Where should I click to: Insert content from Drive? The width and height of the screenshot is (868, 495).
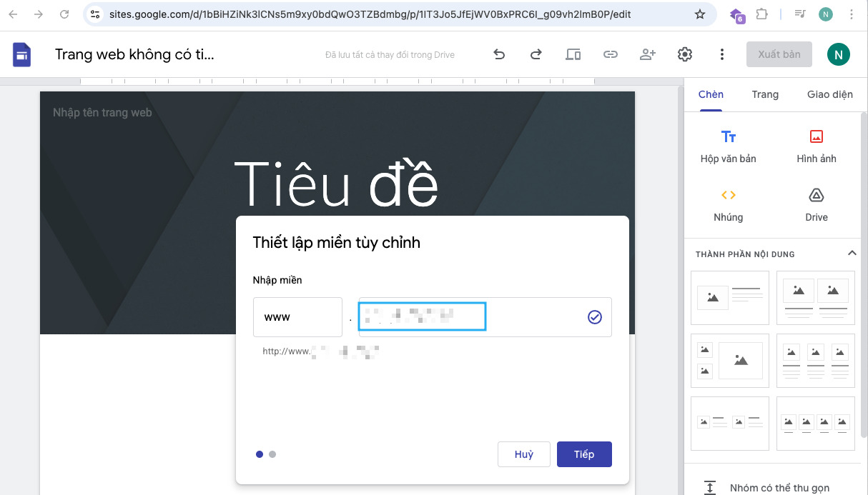(817, 204)
